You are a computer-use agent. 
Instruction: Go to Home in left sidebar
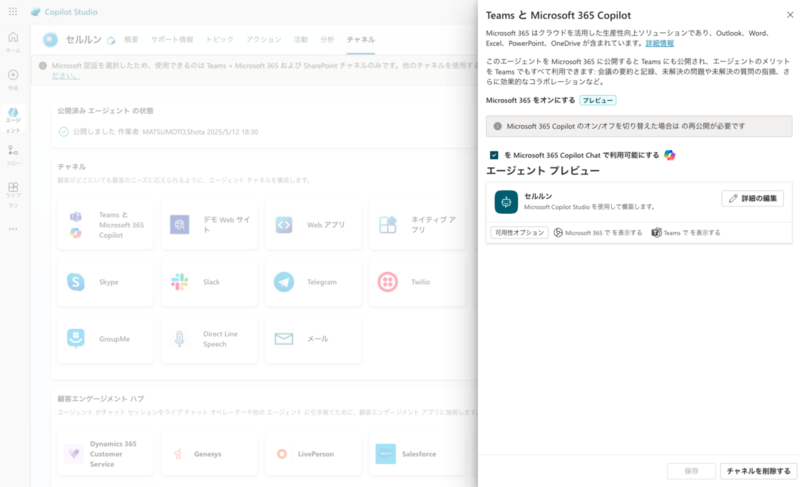click(x=13, y=42)
